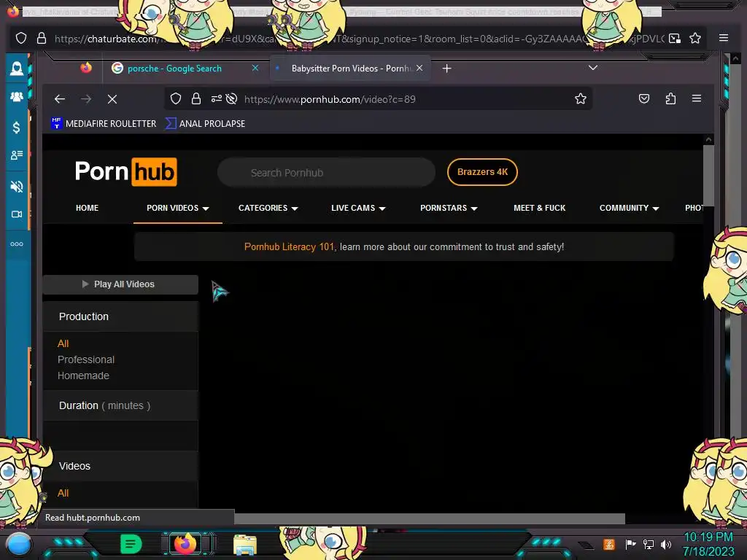
Task: Click the three-circles more icon in sidebar
Action: [x=17, y=244]
